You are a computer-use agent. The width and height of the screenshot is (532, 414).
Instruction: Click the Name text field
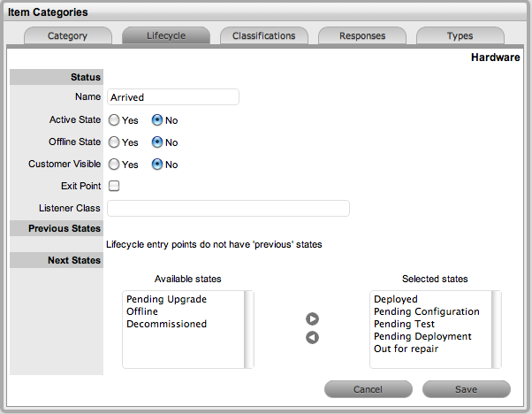(173, 97)
